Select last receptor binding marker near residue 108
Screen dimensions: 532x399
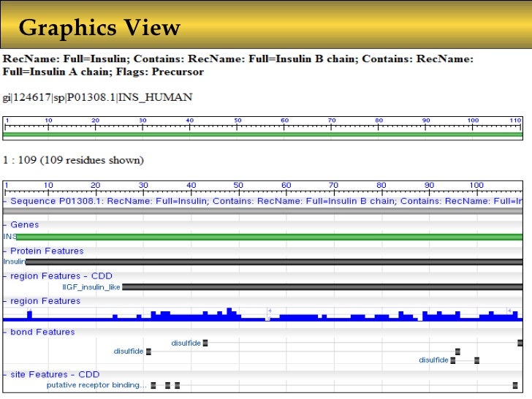(x=515, y=385)
